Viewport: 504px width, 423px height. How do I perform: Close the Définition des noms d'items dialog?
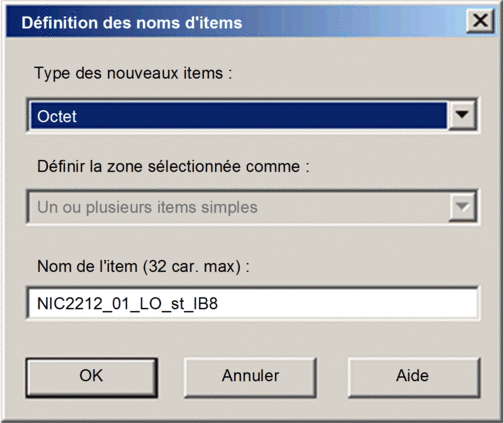click(480, 21)
